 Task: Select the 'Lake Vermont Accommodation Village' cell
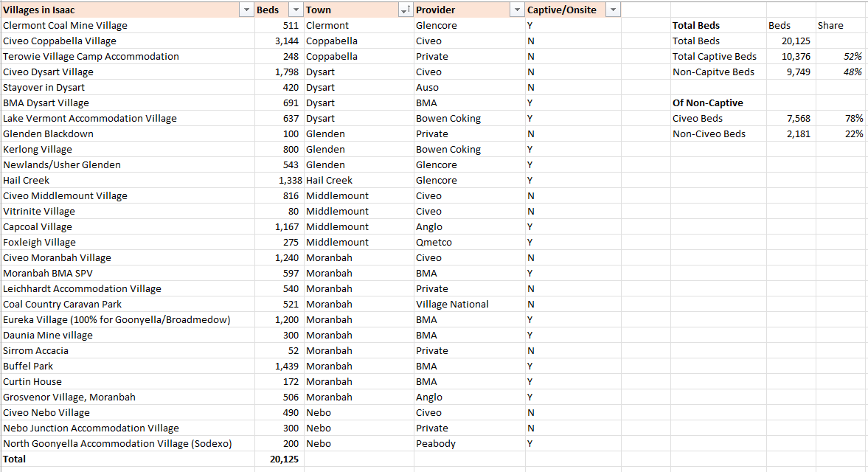(128, 119)
